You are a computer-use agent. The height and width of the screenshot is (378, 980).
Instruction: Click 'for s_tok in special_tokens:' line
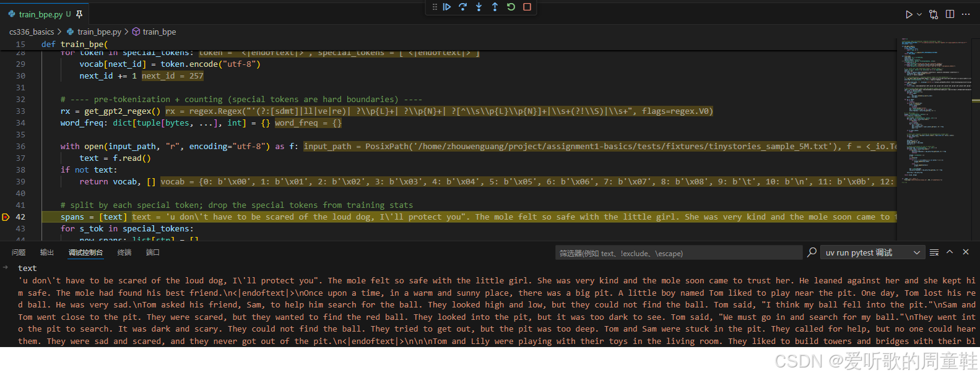[127, 229]
